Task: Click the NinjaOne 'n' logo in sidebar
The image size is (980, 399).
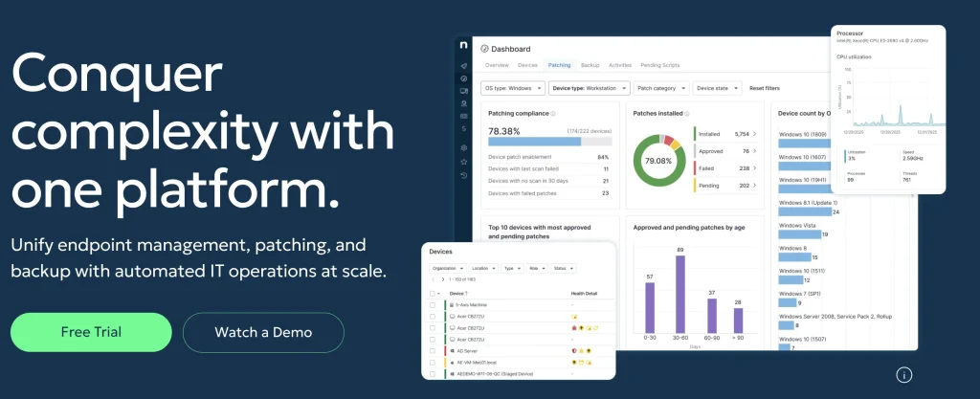Action: tap(463, 46)
